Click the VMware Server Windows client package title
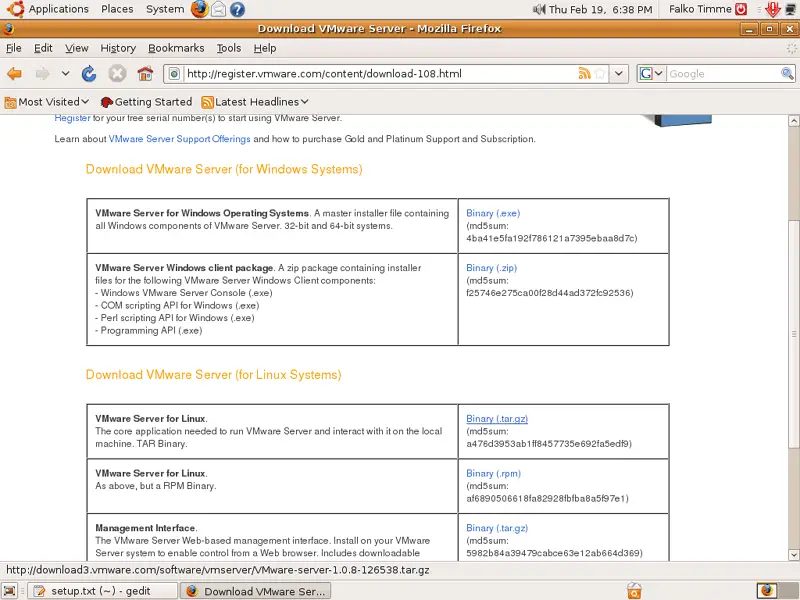800x600 pixels. pyautogui.click(x=184, y=268)
